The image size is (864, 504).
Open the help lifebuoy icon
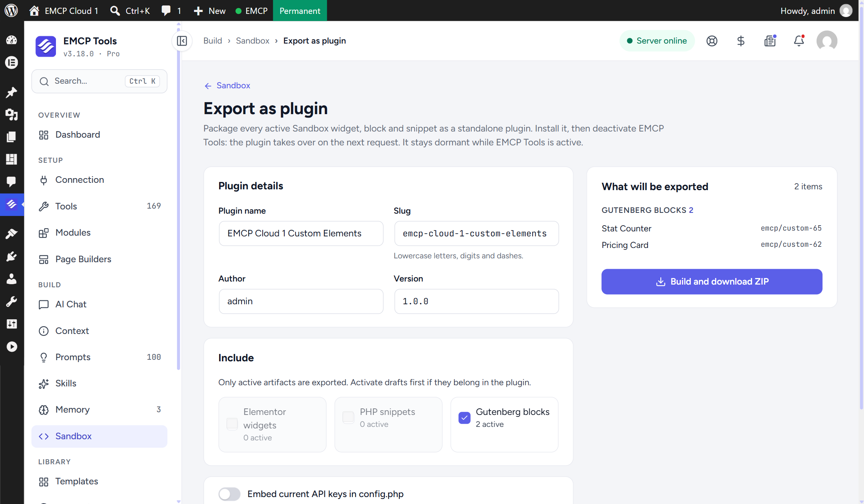(x=712, y=41)
